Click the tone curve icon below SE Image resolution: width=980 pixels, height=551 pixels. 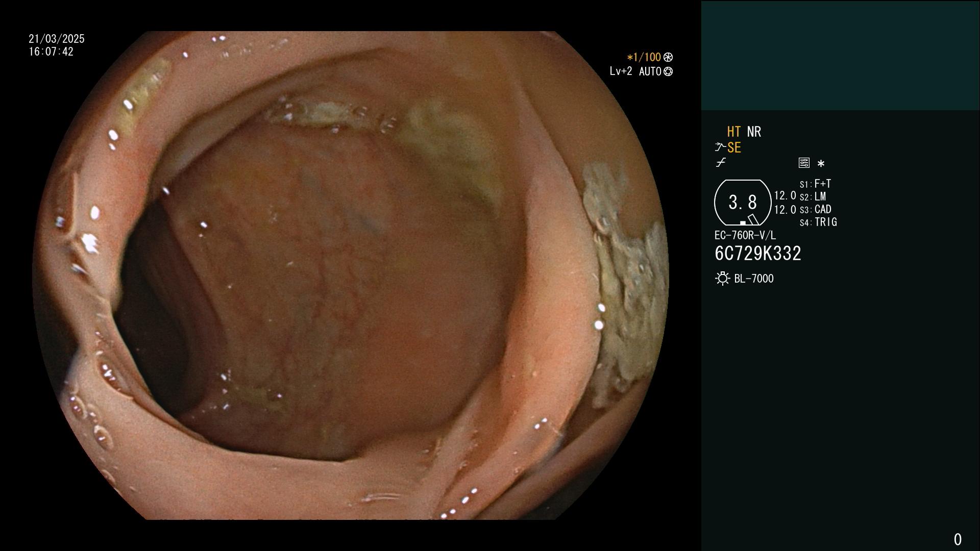click(x=721, y=163)
